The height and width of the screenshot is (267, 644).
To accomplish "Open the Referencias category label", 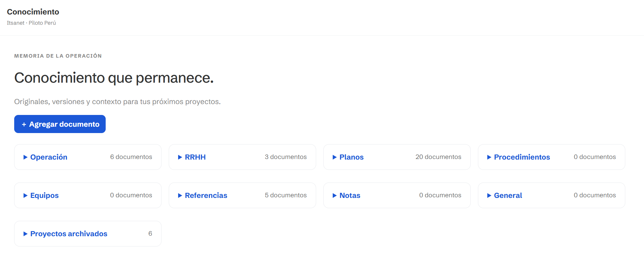I will (206, 195).
